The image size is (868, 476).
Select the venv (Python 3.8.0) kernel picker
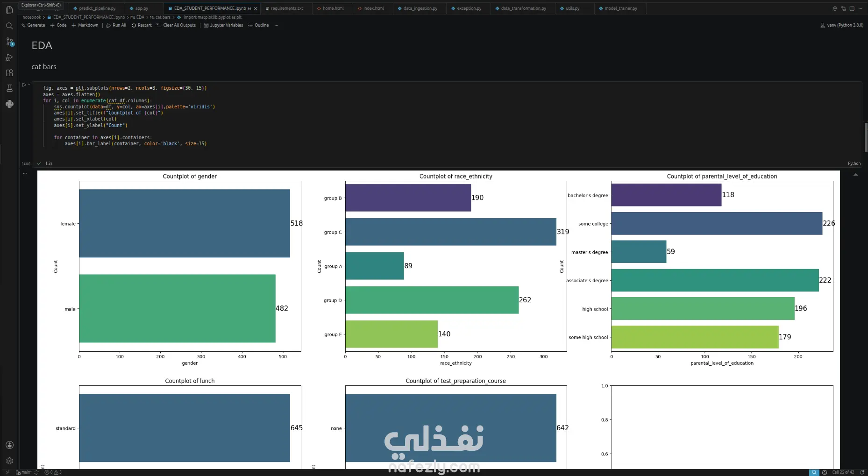coord(842,25)
